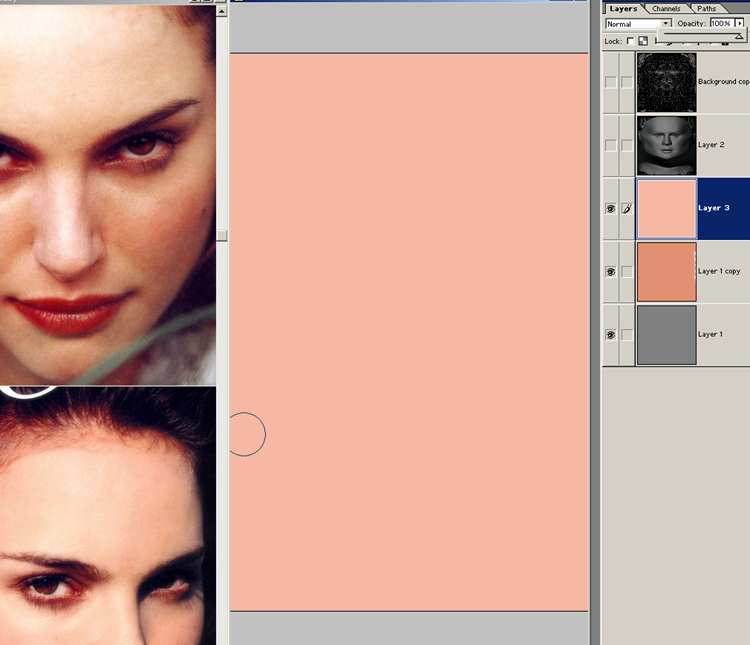750x645 pixels.
Task: Toggle visibility eye of Layer 1
Action: click(610, 335)
